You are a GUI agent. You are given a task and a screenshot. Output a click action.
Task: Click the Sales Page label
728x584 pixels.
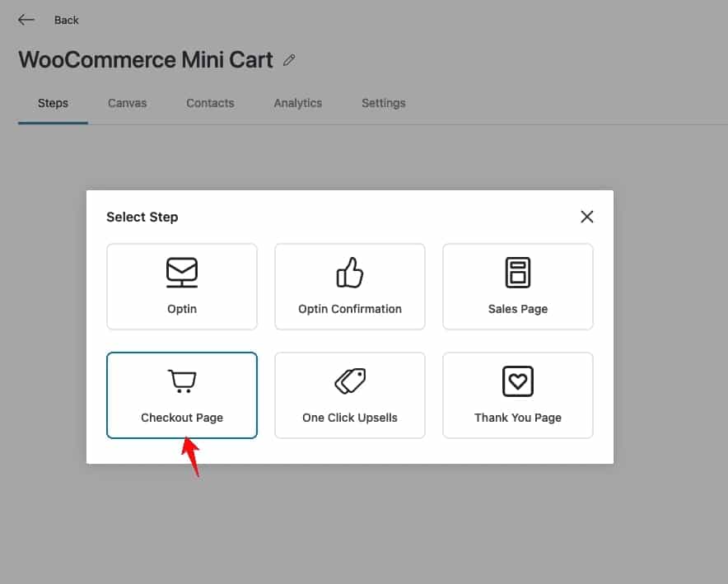click(x=518, y=309)
